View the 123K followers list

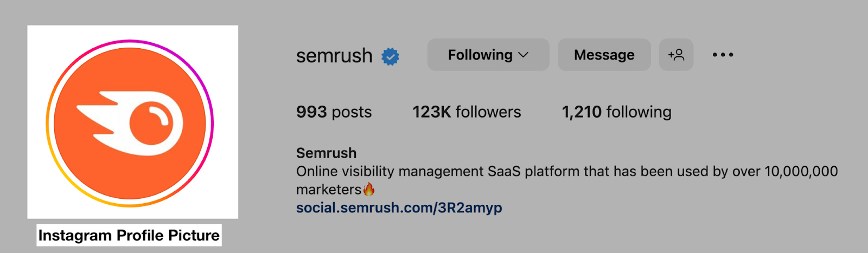pos(467,112)
